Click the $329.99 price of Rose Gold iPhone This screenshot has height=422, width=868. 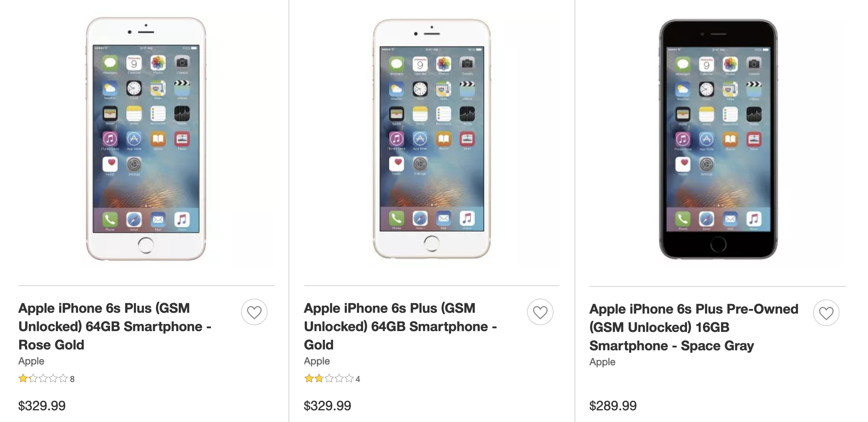pos(42,406)
